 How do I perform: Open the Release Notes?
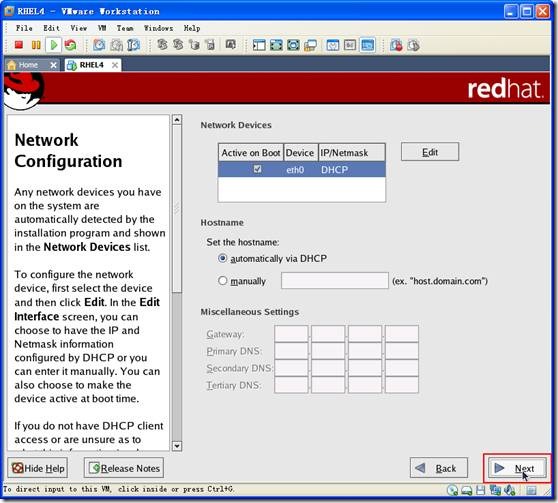pyautogui.click(x=124, y=468)
